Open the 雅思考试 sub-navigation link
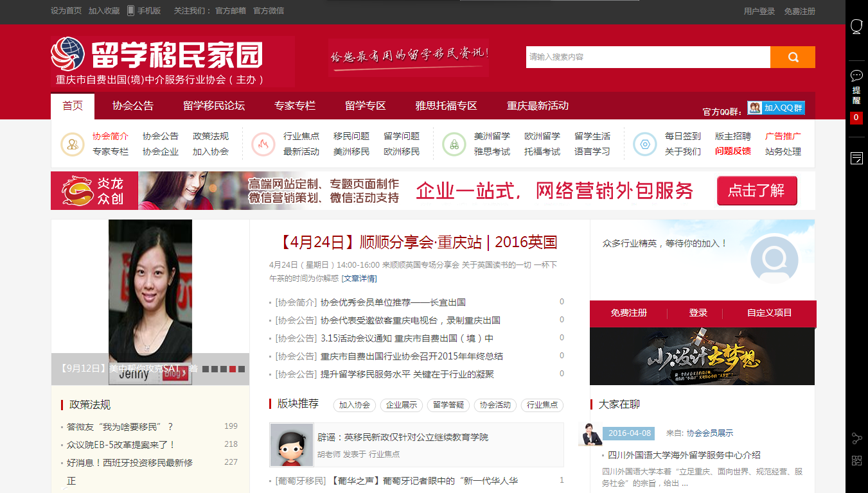The image size is (868, 493). pos(492,151)
